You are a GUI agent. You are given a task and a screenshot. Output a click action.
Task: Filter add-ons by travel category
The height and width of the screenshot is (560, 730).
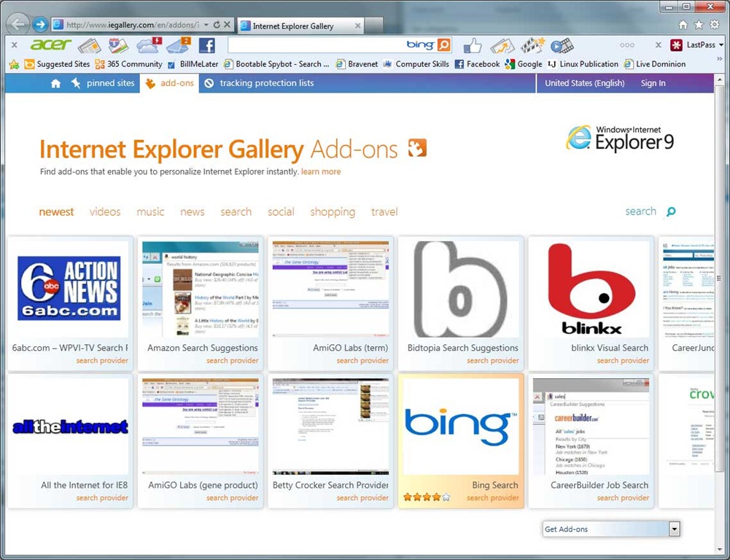384,211
